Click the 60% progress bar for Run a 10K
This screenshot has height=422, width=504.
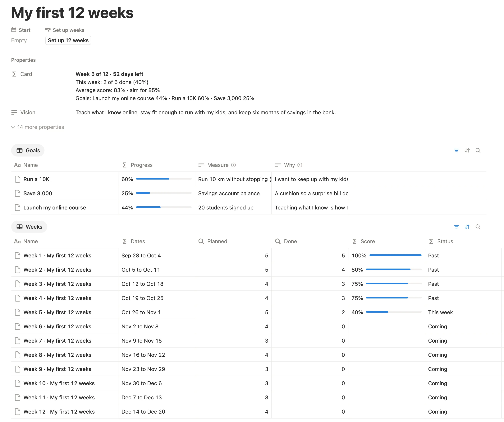pyautogui.click(x=164, y=179)
